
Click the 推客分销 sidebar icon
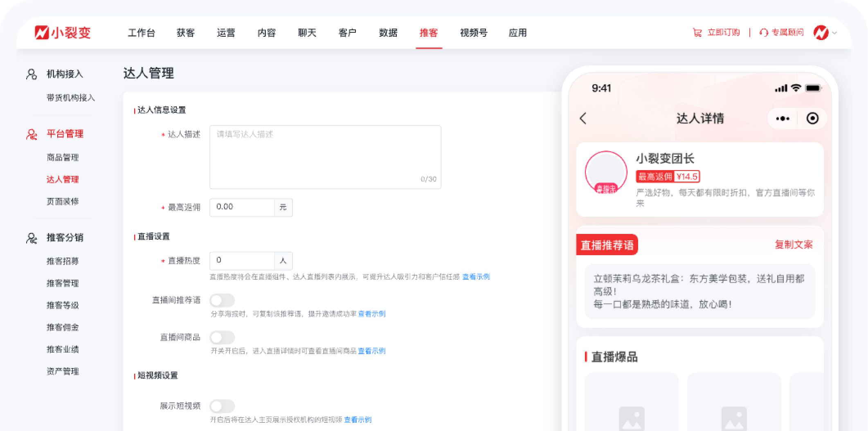31,238
